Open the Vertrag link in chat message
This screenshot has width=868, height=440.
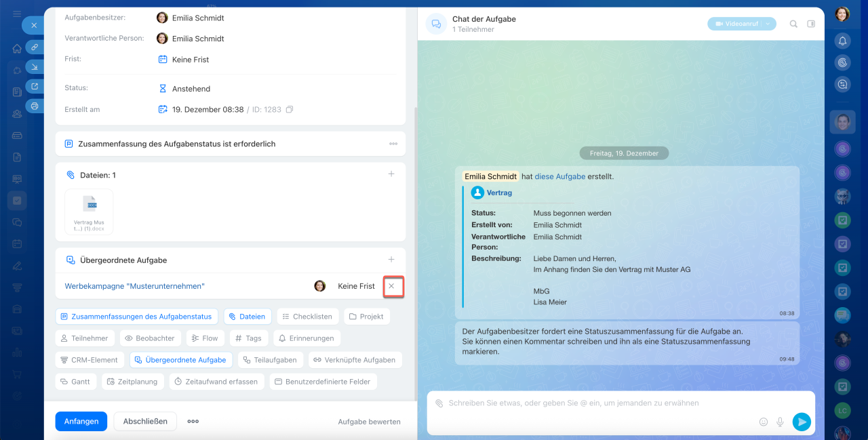pyautogui.click(x=499, y=193)
